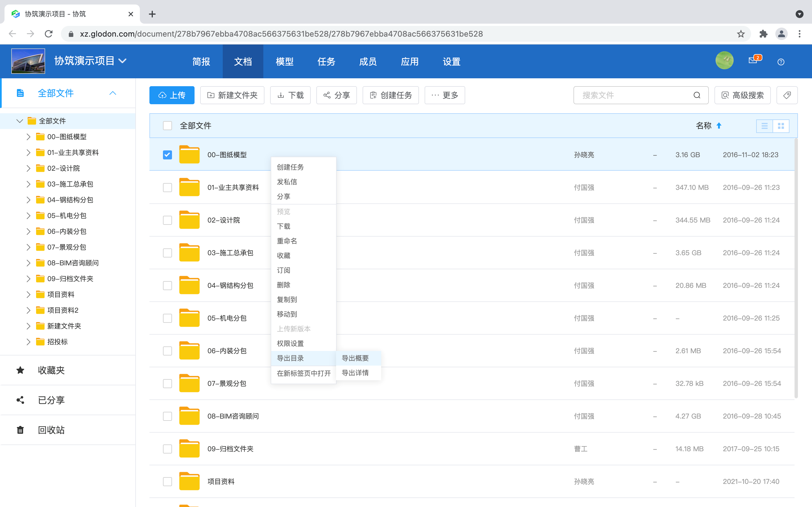Screen dimensions: 812x507
Task: Click the search magnifier icon
Action: point(697,95)
